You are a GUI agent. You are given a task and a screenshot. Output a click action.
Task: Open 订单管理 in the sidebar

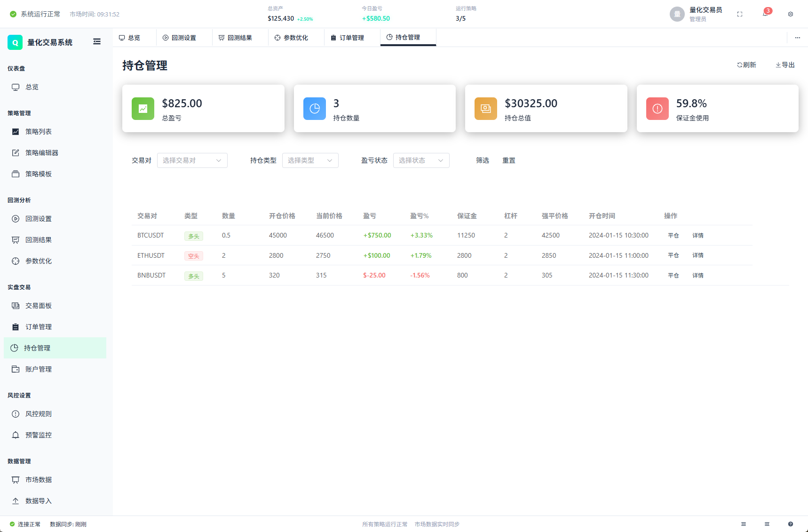coord(55,327)
